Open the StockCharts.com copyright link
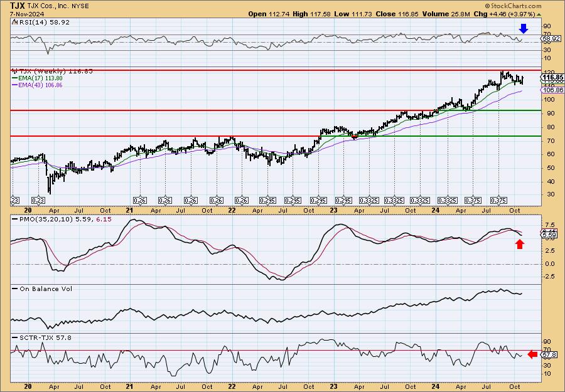 [x=513, y=6]
